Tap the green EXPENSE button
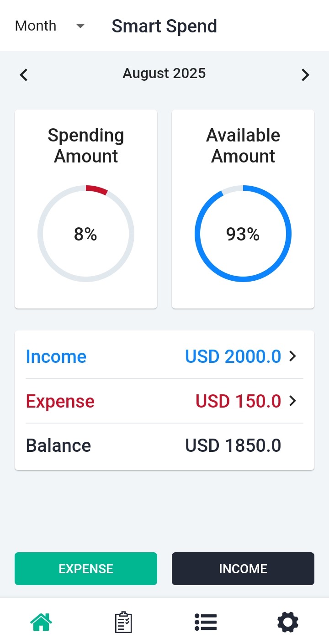Screen dimensions: 329x644 click(x=86, y=569)
